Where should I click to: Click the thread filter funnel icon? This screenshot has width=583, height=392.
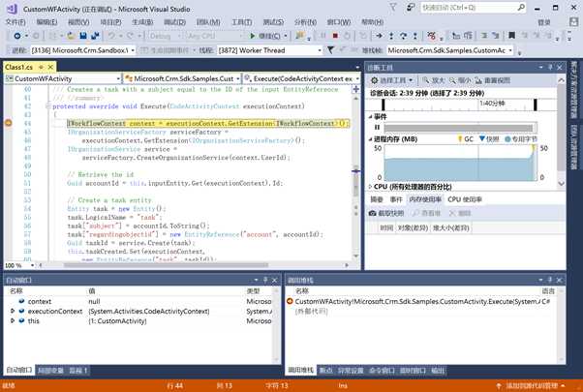pos(330,49)
